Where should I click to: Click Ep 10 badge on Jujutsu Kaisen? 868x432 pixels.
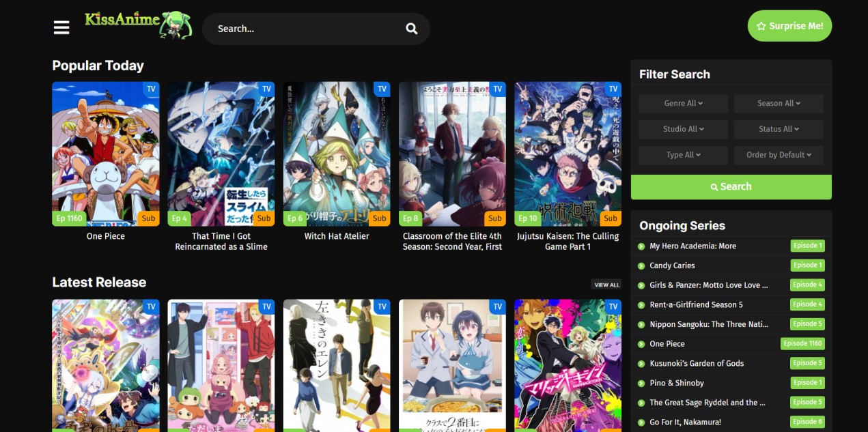[x=528, y=218]
